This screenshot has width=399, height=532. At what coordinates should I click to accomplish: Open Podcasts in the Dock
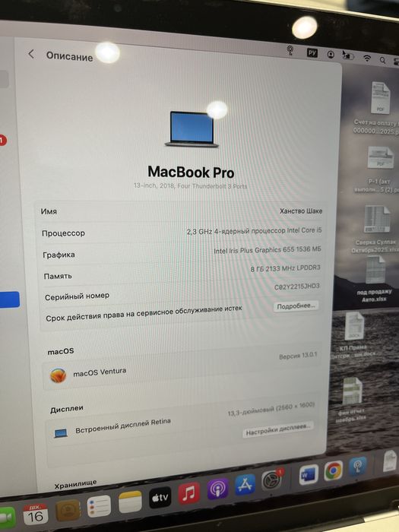click(x=217, y=489)
